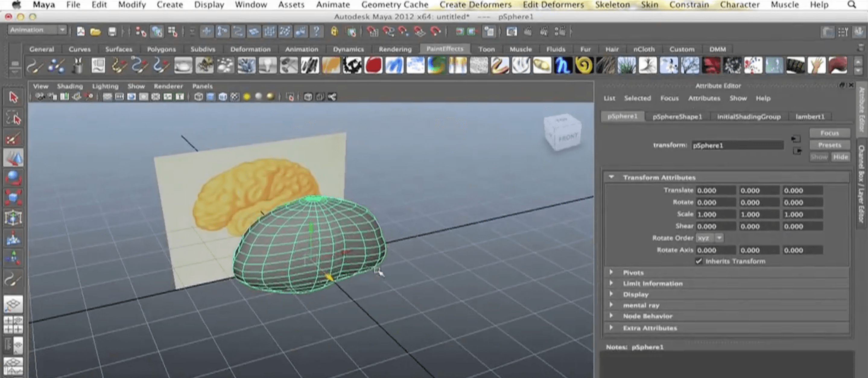Screen dimensions: 868x378
Task: Open the lambert1 tab
Action: coord(810,117)
